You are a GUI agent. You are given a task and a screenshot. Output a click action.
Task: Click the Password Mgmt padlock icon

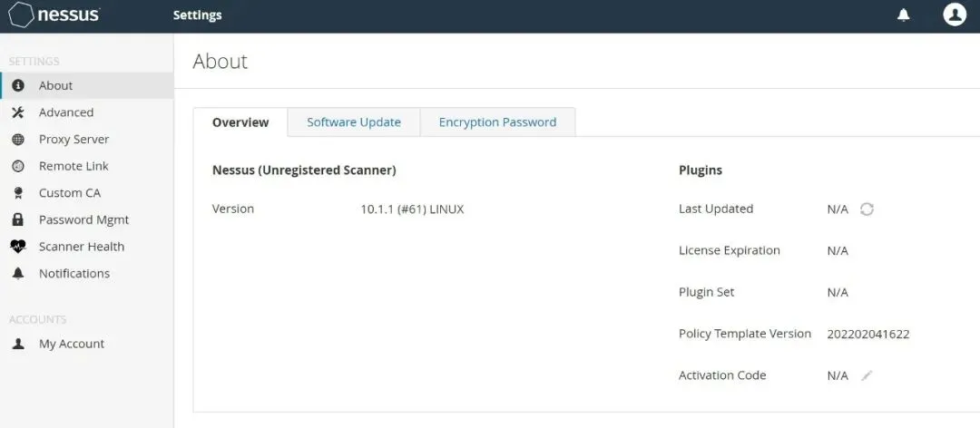18,219
